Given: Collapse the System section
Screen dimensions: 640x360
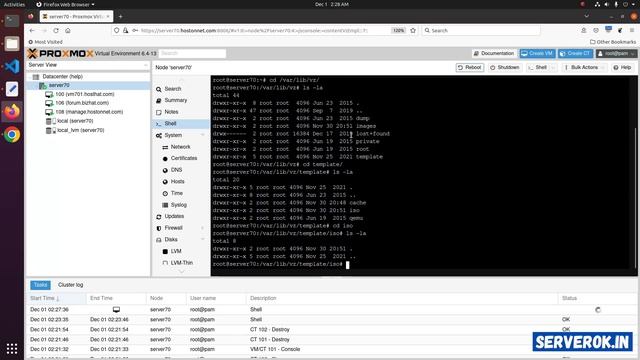Looking at the screenshot, I should [202, 135].
